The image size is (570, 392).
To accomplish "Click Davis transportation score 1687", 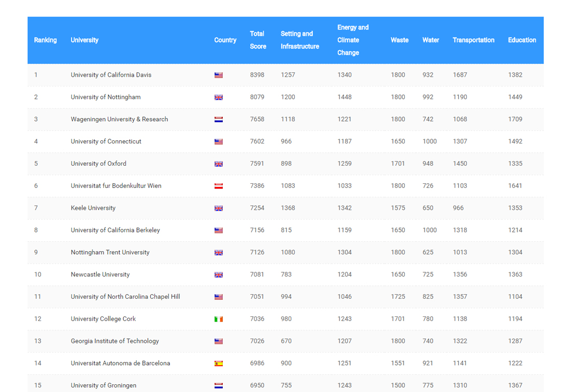I will pos(460,75).
